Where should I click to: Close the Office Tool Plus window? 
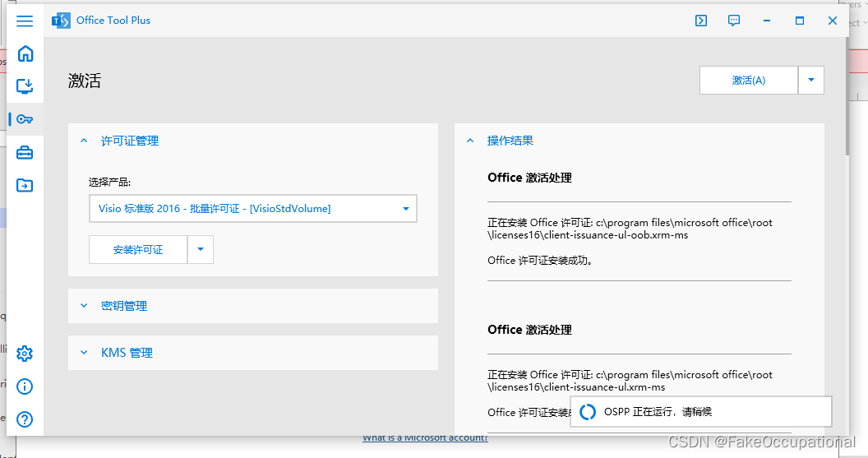(832, 21)
